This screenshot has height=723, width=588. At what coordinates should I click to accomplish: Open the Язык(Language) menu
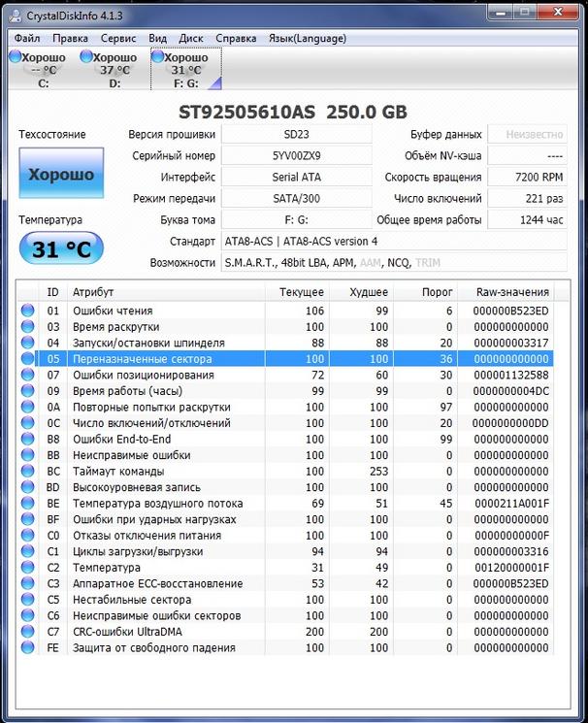point(308,38)
